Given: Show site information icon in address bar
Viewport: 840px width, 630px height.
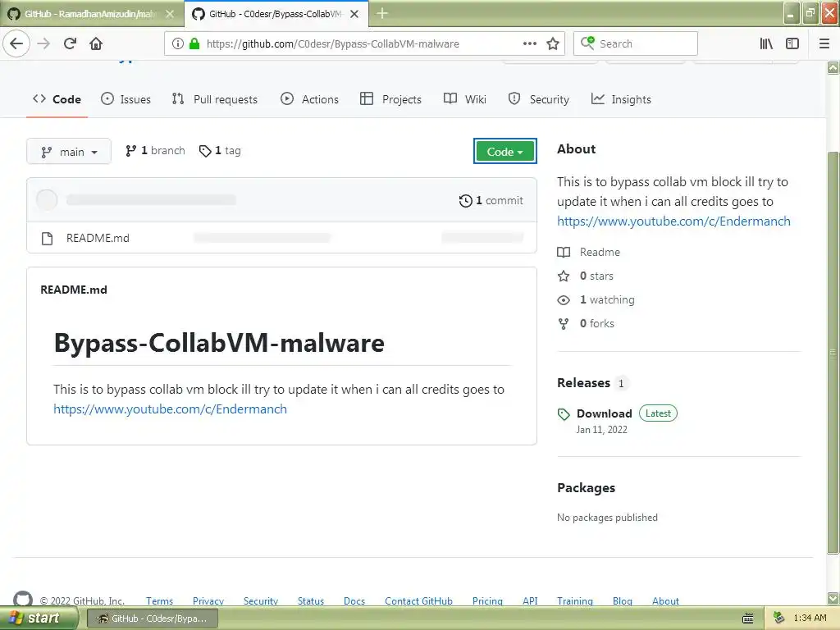Looking at the screenshot, I should click(178, 43).
